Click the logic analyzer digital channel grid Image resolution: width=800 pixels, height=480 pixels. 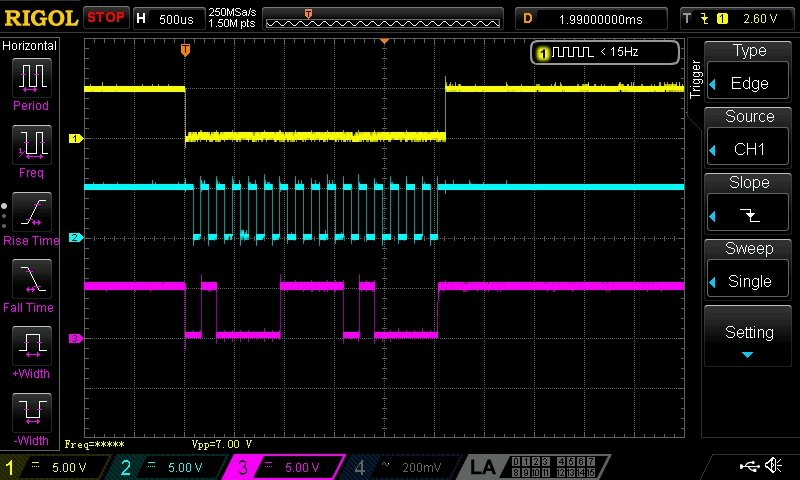pyautogui.click(x=554, y=467)
